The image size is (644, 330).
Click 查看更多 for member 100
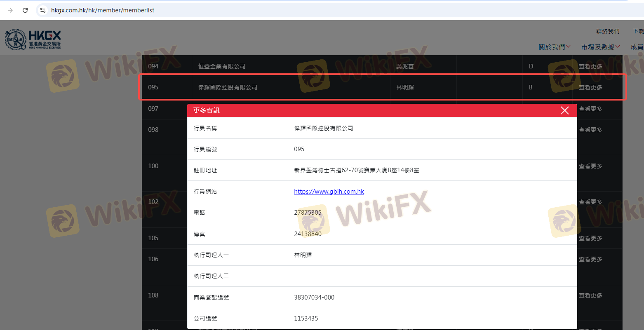pos(590,166)
